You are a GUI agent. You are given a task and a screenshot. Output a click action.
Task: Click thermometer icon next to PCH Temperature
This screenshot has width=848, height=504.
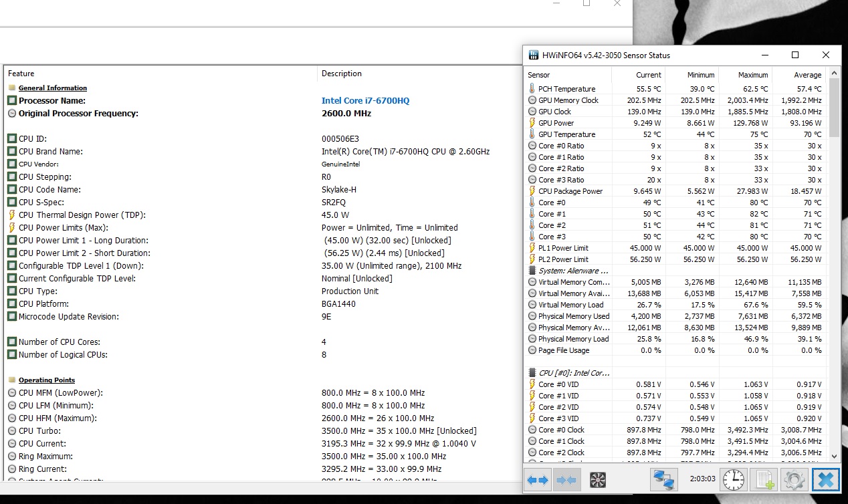click(532, 89)
